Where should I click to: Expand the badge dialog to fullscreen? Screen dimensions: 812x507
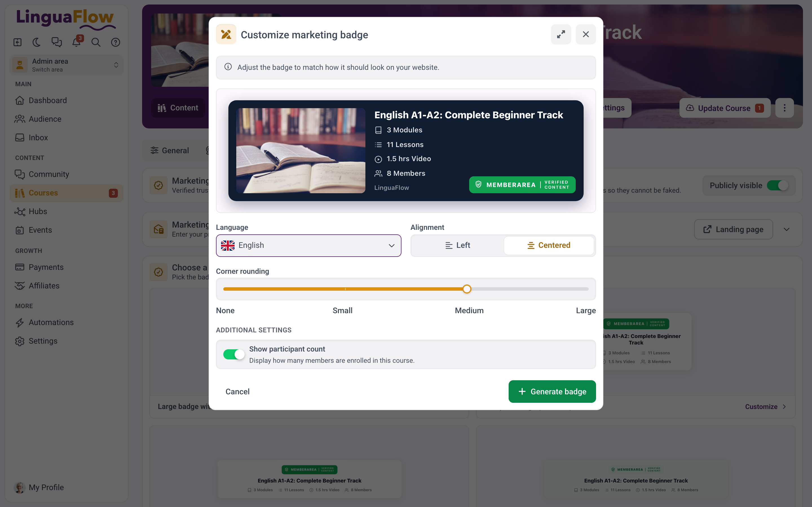point(561,34)
